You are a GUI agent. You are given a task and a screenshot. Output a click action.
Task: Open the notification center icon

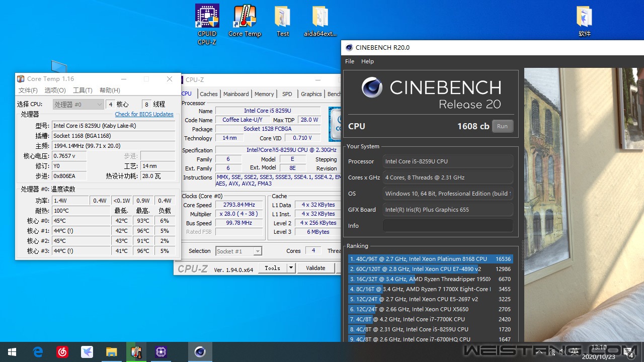click(629, 352)
